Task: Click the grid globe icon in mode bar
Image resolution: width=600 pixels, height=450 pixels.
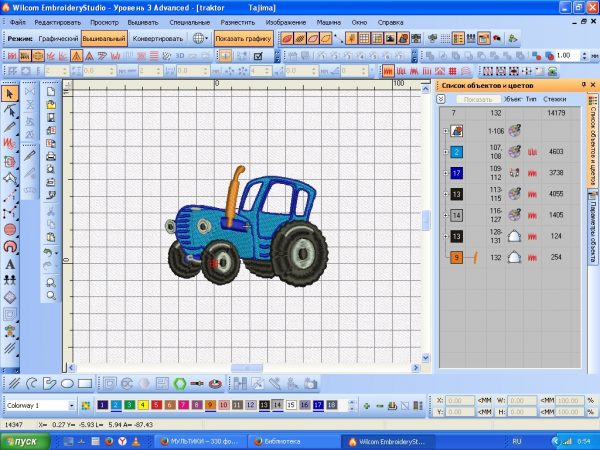Action: coord(198,38)
